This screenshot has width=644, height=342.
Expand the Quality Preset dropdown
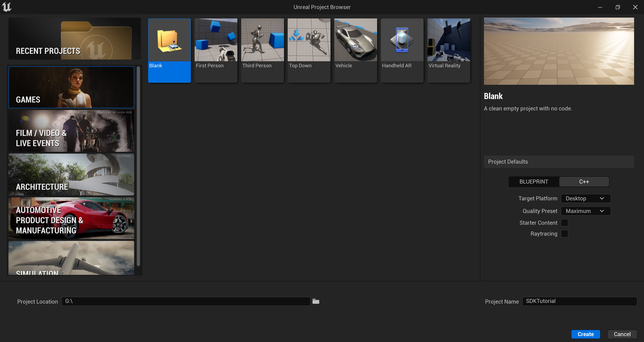coord(585,211)
